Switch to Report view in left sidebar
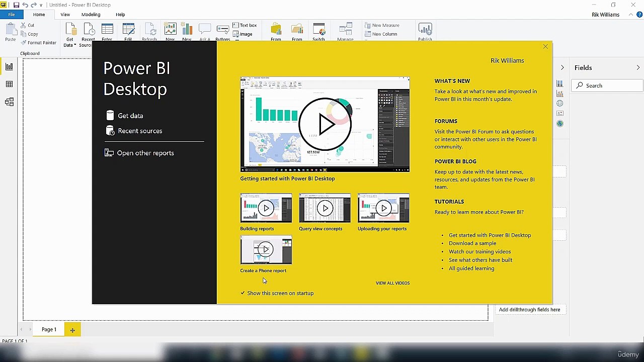Screen dimensions: 644x362 (9, 66)
